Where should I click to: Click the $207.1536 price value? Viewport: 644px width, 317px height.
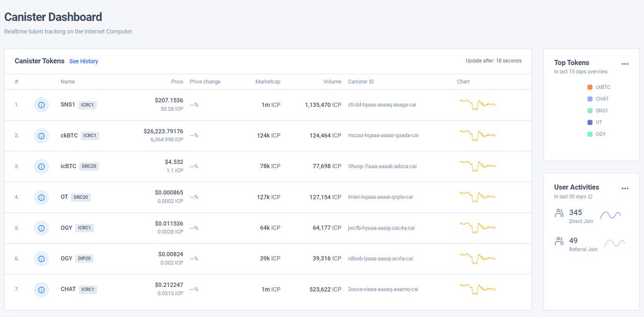pos(169,100)
